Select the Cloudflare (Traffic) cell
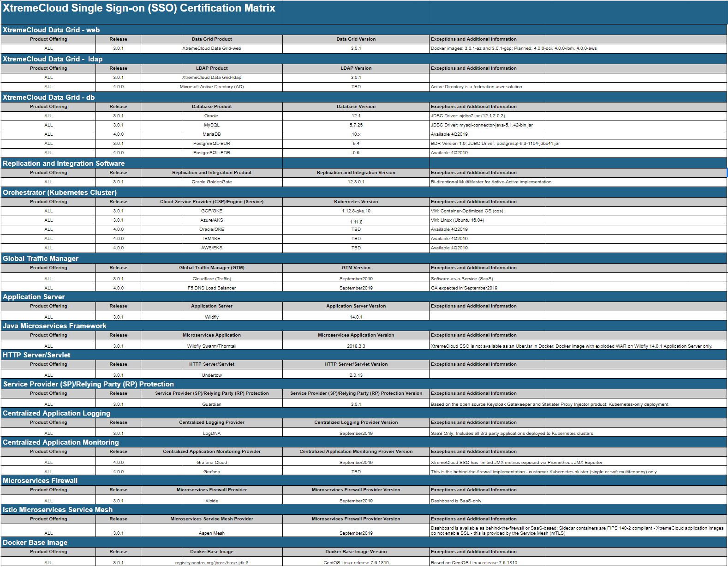 212,279
